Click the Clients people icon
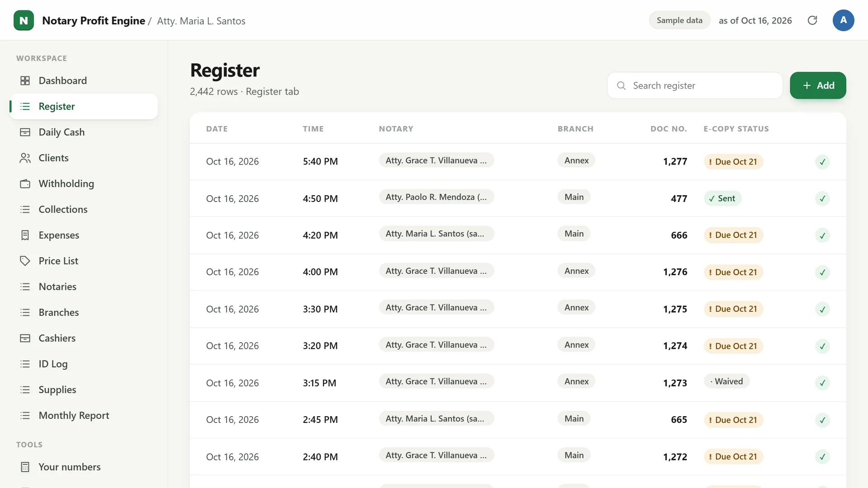The image size is (868, 488). pos(25,158)
